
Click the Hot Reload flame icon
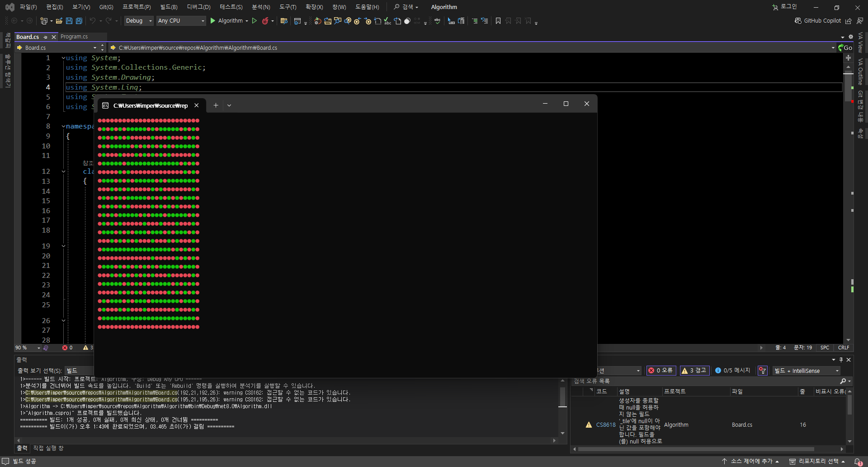coord(265,21)
